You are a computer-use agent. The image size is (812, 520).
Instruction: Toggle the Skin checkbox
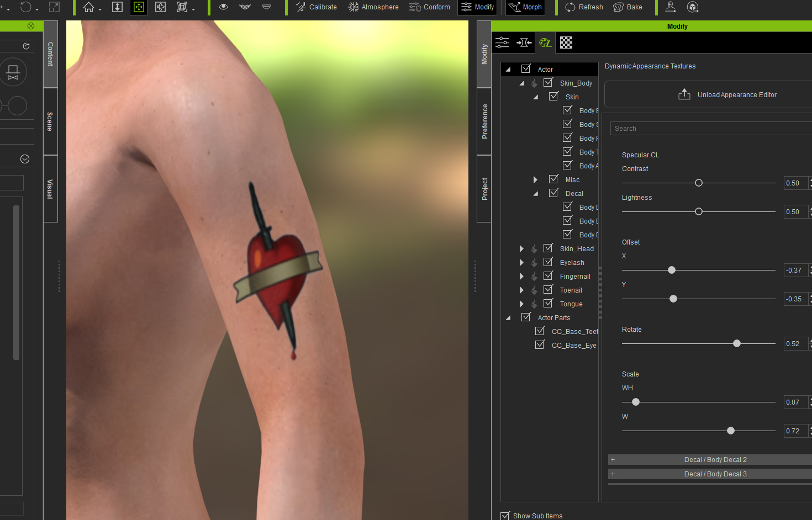tap(553, 96)
